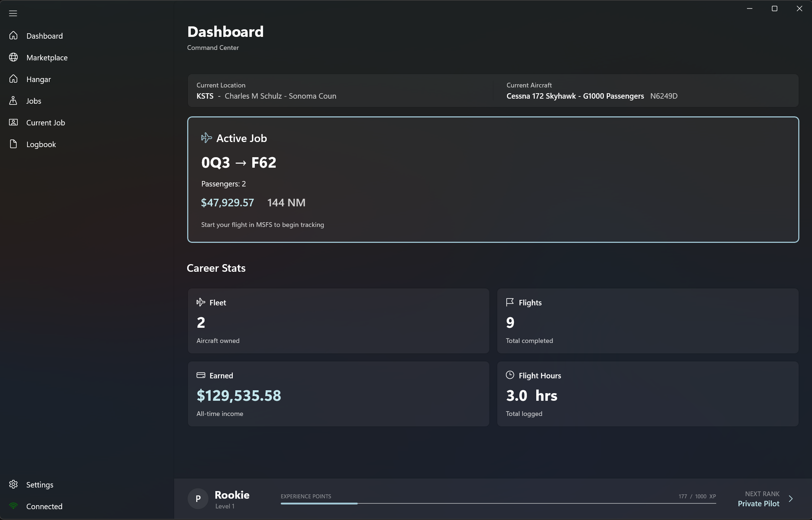812x520 pixels.
Task: Open the Current Job contact icon
Action: pyautogui.click(x=13, y=122)
